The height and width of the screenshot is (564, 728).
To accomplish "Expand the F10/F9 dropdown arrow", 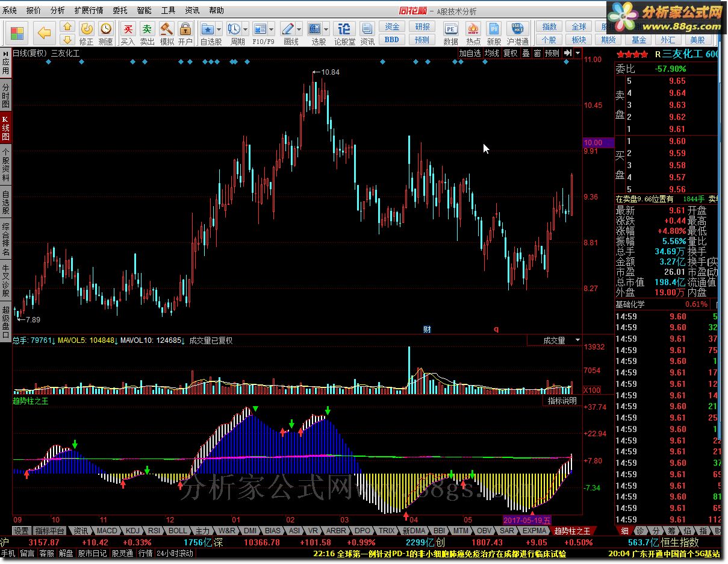I will tap(272, 29).
